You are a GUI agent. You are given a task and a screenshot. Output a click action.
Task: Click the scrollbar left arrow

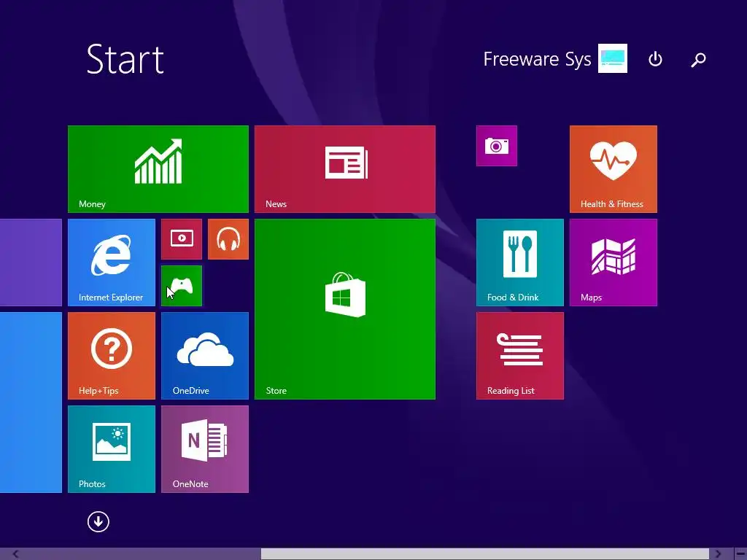click(15, 554)
